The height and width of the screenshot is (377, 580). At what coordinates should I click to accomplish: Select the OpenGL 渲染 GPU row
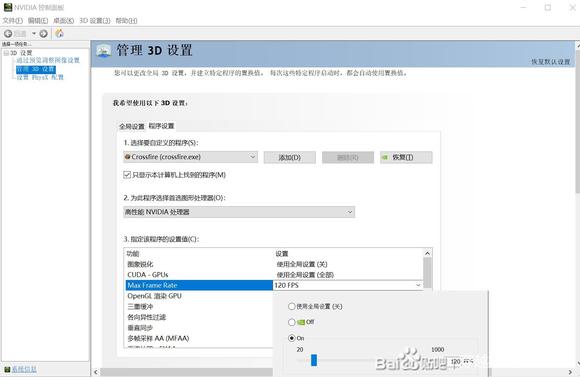pos(199,296)
